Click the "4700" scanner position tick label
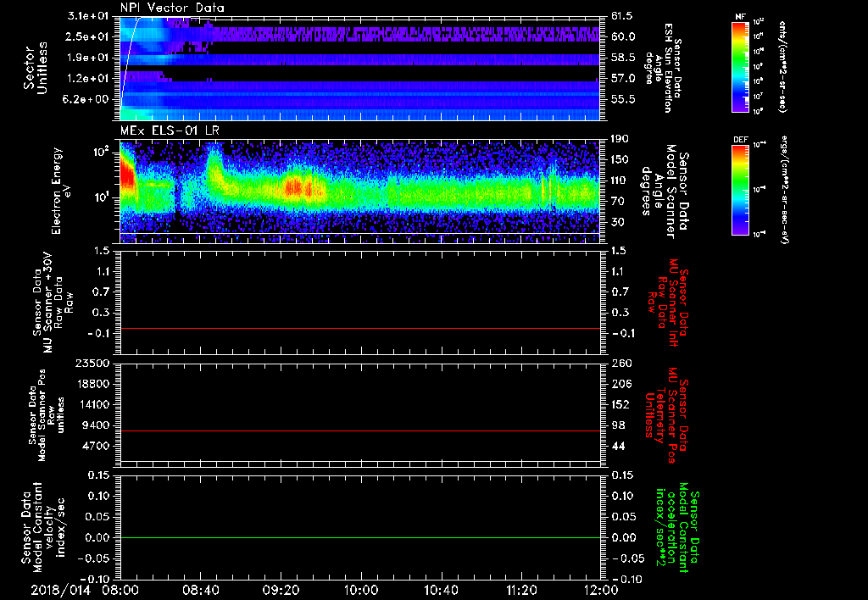 click(95, 446)
